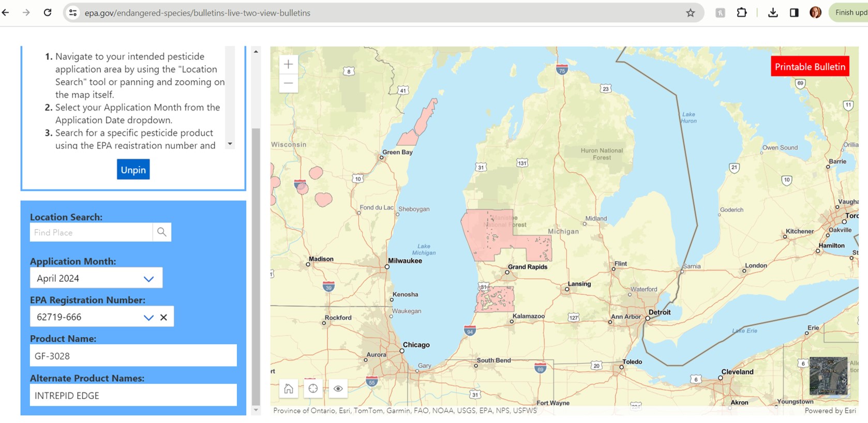Reload the page

[48, 13]
